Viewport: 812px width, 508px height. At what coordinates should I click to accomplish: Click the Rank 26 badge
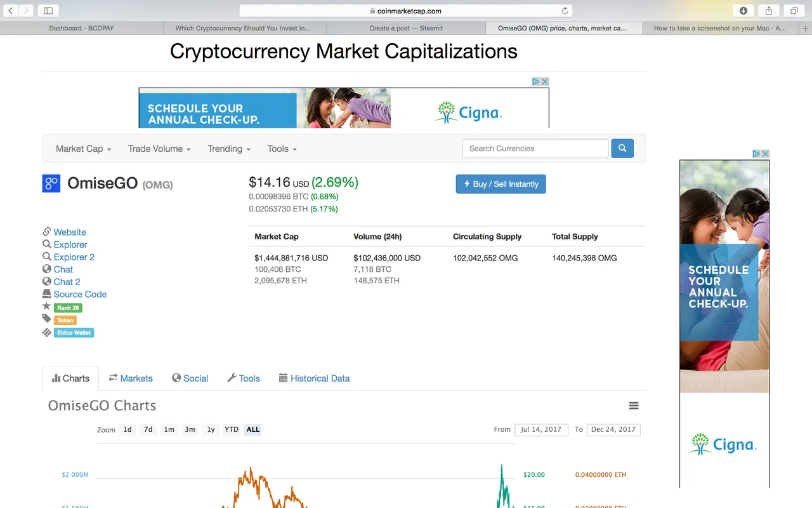[68, 308]
